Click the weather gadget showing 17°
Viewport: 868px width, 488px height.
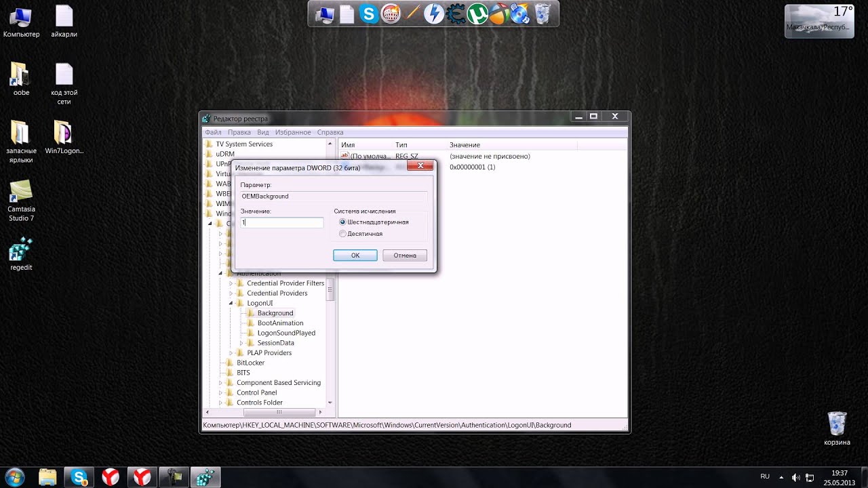click(x=819, y=20)
